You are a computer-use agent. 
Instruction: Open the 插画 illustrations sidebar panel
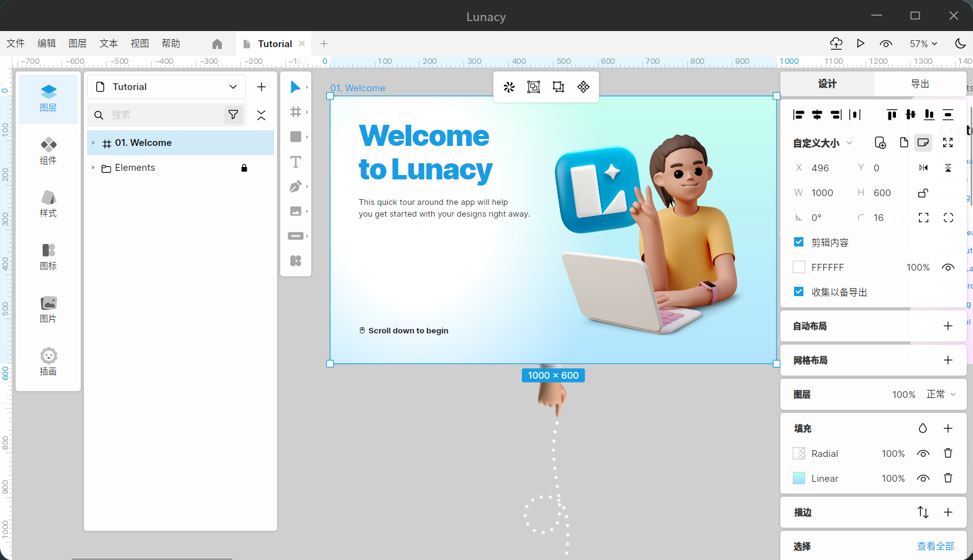pos(48,363)
